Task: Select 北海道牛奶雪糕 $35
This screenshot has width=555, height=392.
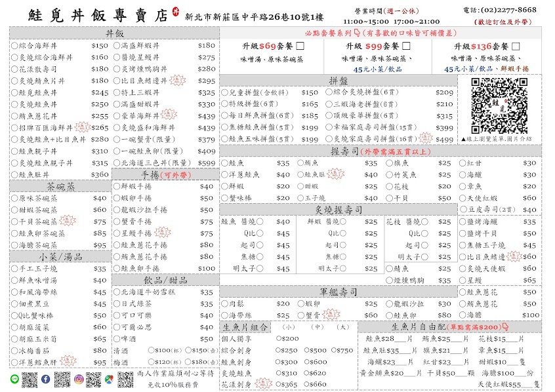Action: tap(117, 292)
